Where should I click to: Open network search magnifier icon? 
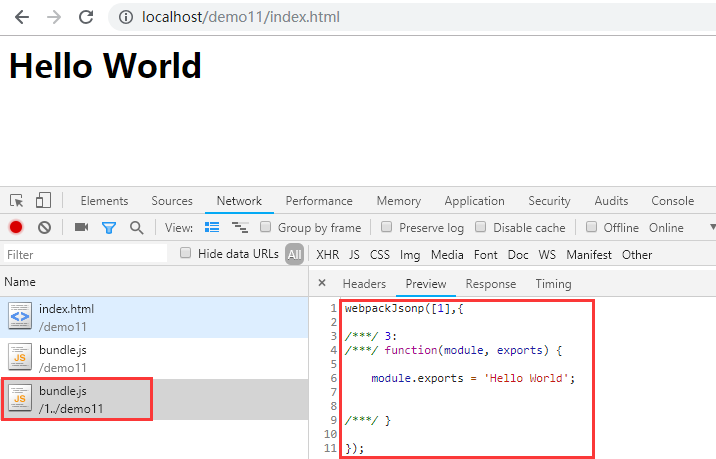coord(137,227)
